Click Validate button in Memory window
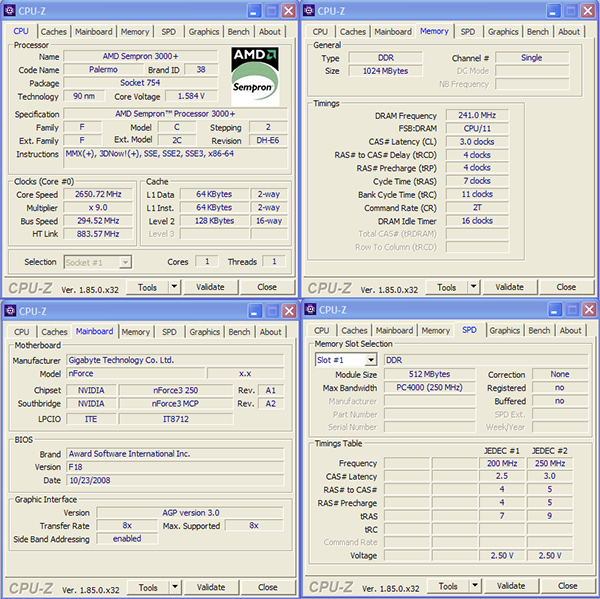The height and width of the screenshot is (599, 600). pos(510,287)
